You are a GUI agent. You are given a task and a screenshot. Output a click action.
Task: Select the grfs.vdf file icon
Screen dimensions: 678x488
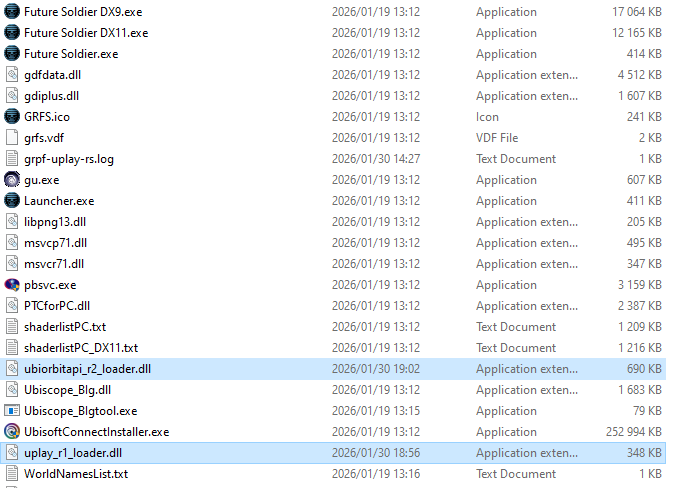click(12, 138)
